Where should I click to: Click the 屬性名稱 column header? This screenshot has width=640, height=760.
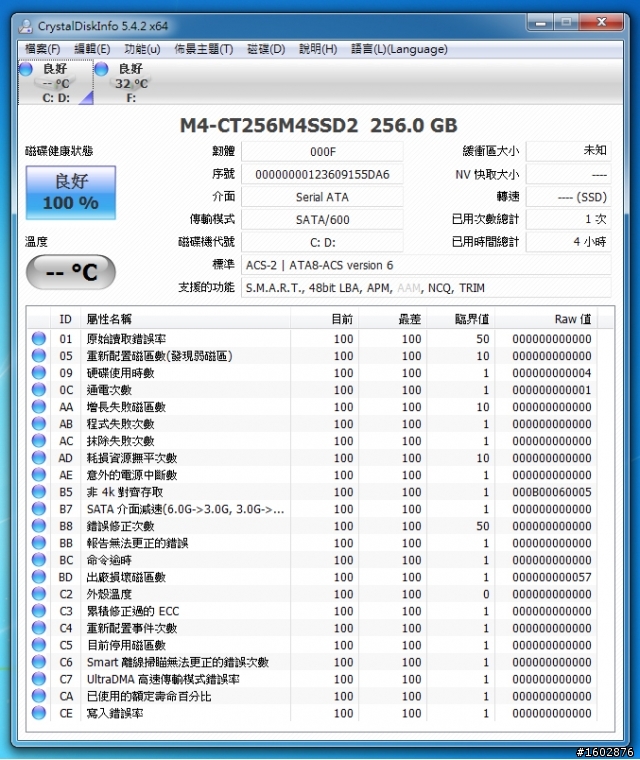click(x=185, y=319)
